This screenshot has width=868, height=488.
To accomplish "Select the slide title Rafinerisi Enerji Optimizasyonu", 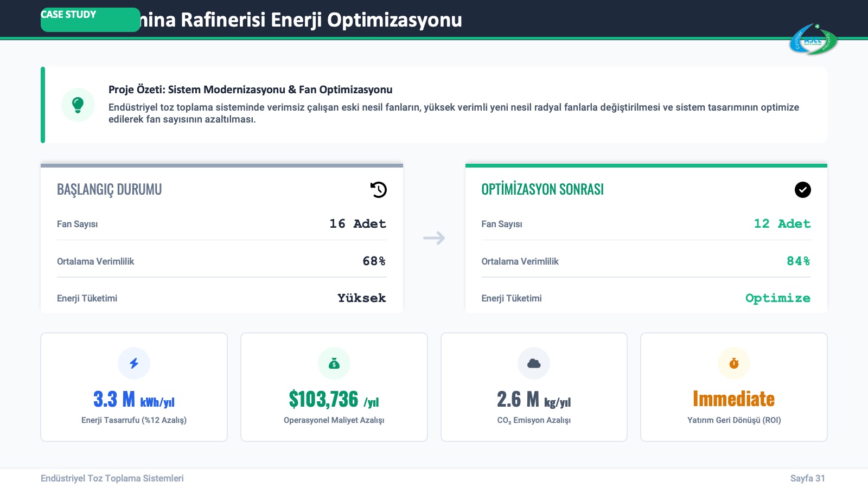I will pos(301,20).
